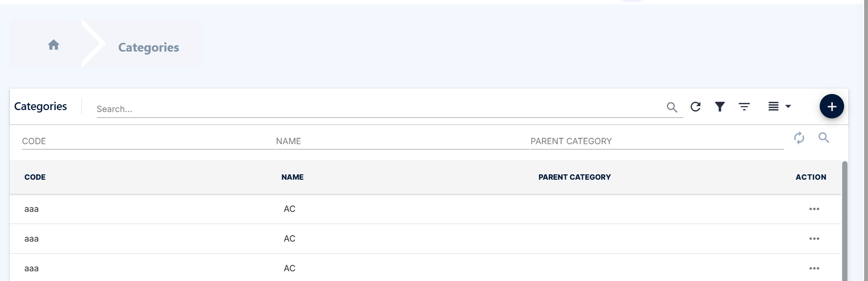The image size is (868, 281).
Task: Sort by the NAME column header
Action: pos(293,177)
